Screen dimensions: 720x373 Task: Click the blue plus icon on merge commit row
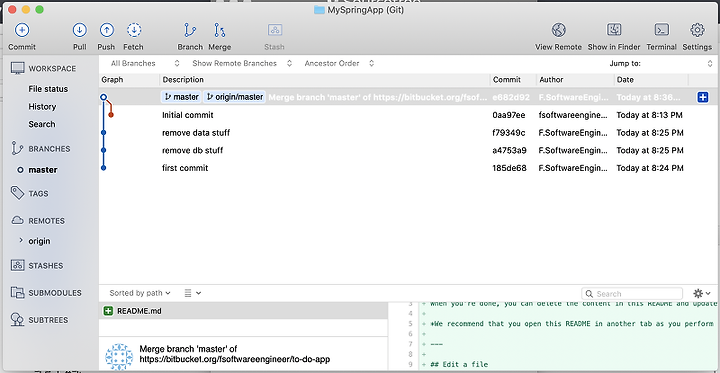(702, 97)
